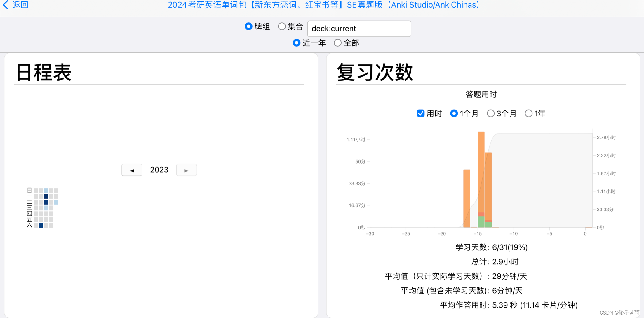Advance calendar to next year
The image size is (644, 318).
(186, 170)
